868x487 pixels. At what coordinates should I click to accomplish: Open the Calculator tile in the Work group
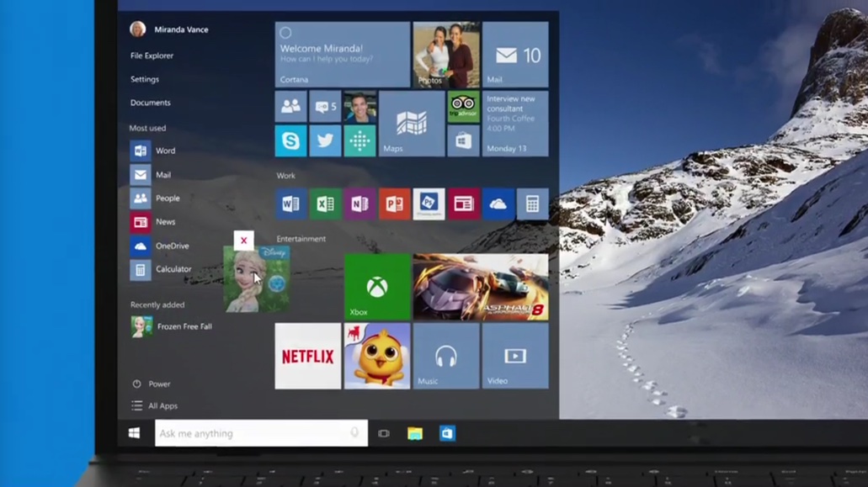click(533, 204)
